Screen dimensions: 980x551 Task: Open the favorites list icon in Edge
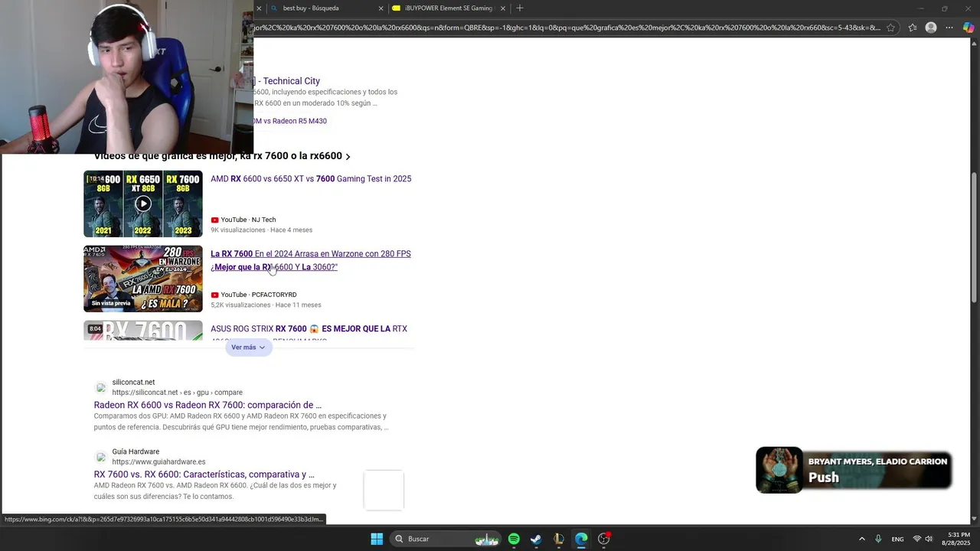pyautogui.click(x=913, y=28)
